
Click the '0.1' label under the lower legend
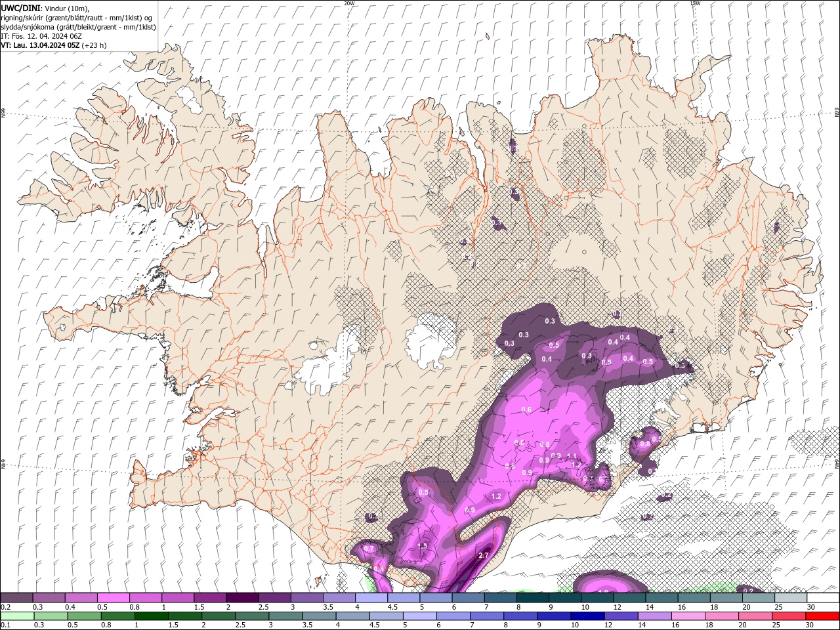tap(5, 625)
